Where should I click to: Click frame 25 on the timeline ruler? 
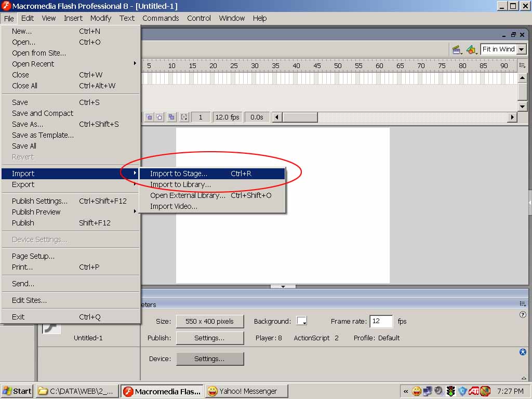[x=234, y=65]
